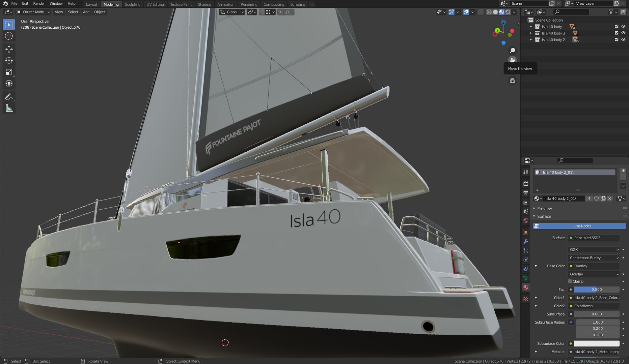The width and height of the screenshot is (629, 364).
Task: Click the Principled BSDF surface button
Action: [594, 238]
